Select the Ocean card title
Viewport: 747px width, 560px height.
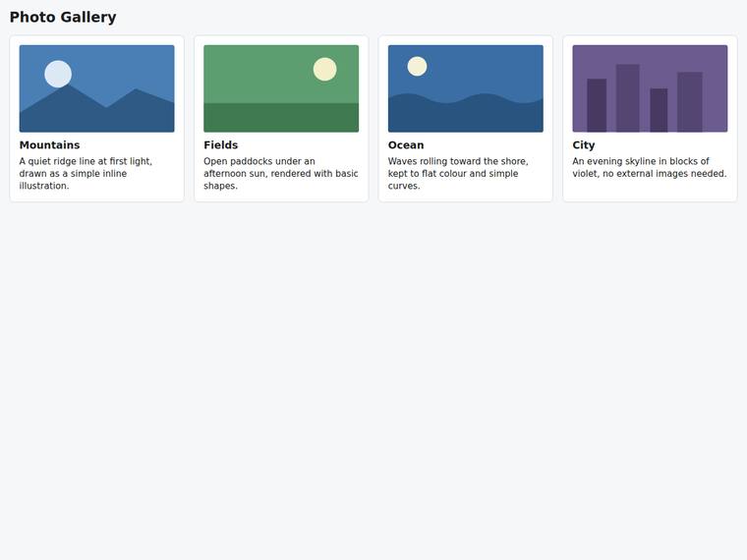[x=406, y=144]
